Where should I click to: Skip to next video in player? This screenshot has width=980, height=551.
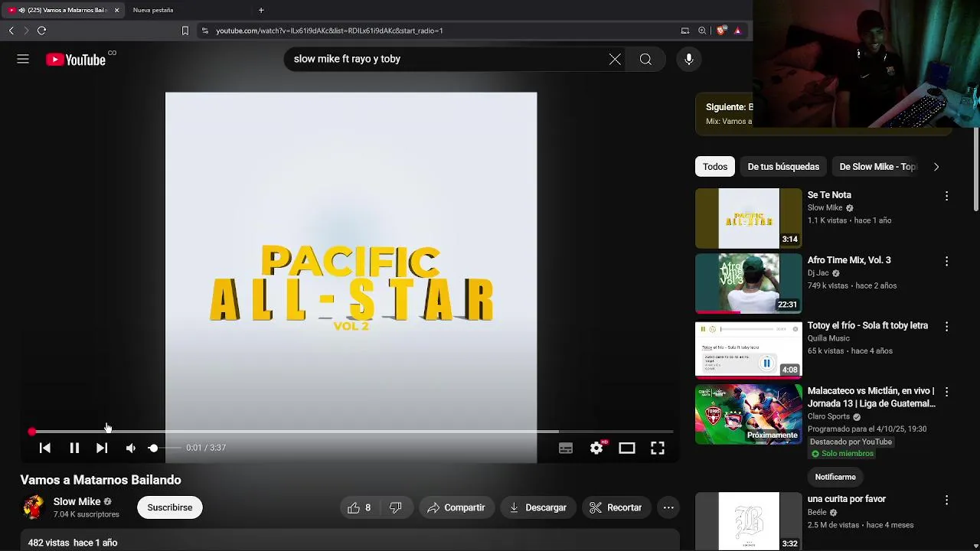(x=102, y=448)
